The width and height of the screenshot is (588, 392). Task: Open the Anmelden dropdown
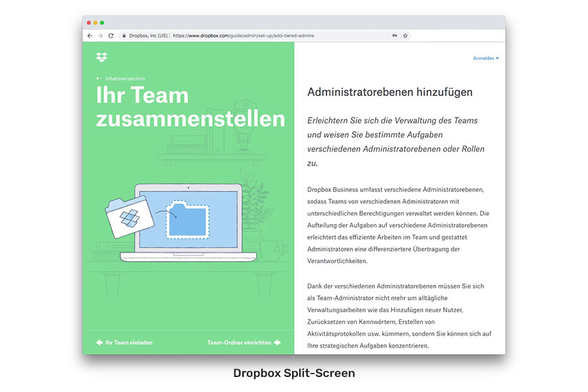click(x=486, y=58)
